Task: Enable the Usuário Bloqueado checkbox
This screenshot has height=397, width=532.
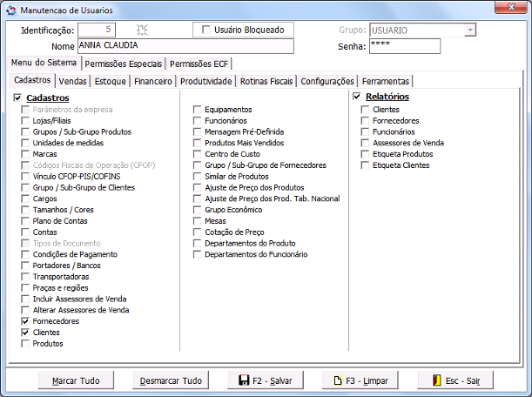Action: (x=205, y=30)
